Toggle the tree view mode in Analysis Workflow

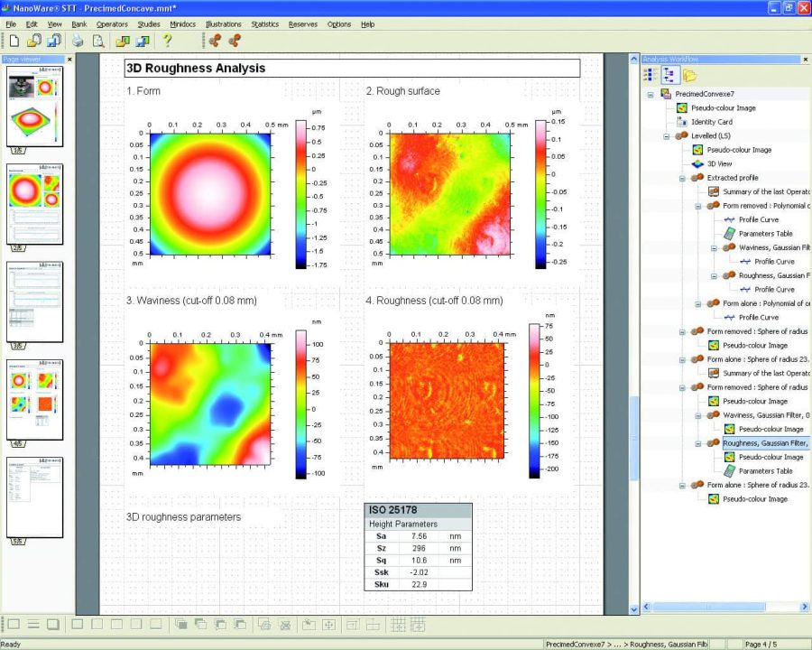(669, 75)
